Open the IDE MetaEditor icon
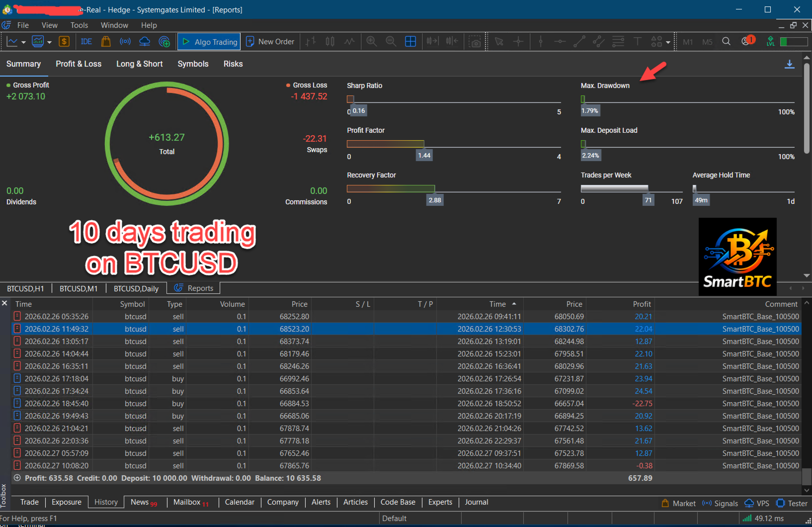 pos(86,42)
